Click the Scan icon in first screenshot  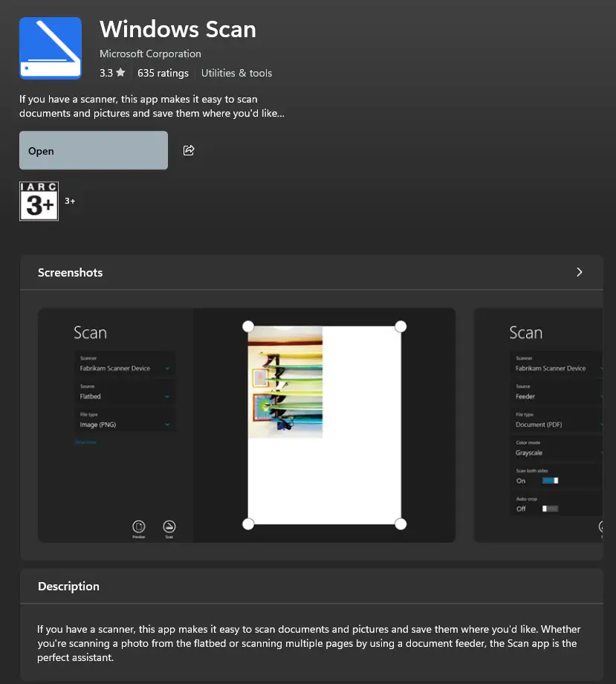(169, 527)
